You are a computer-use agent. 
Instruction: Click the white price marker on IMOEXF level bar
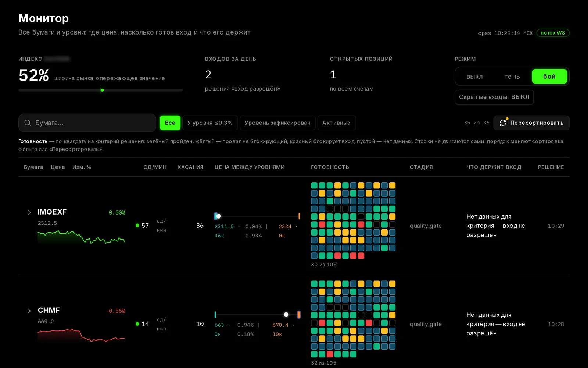pos(219,216)
